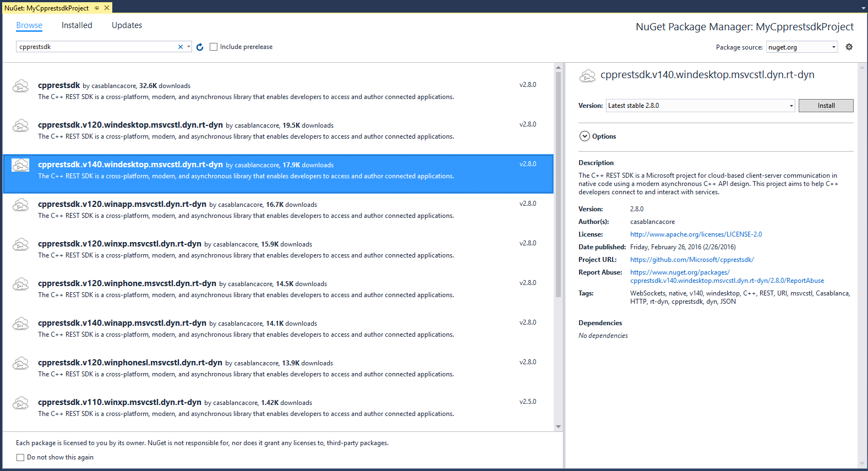Enable Include prerelease checkbox

pyautogui.click(x=214, y=47)
